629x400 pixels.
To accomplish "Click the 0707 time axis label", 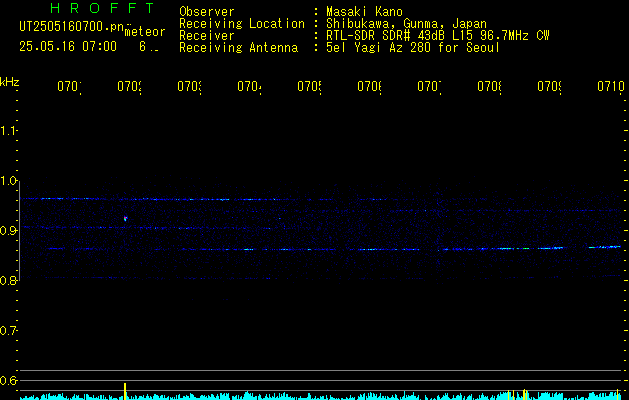I will (429, 86).
